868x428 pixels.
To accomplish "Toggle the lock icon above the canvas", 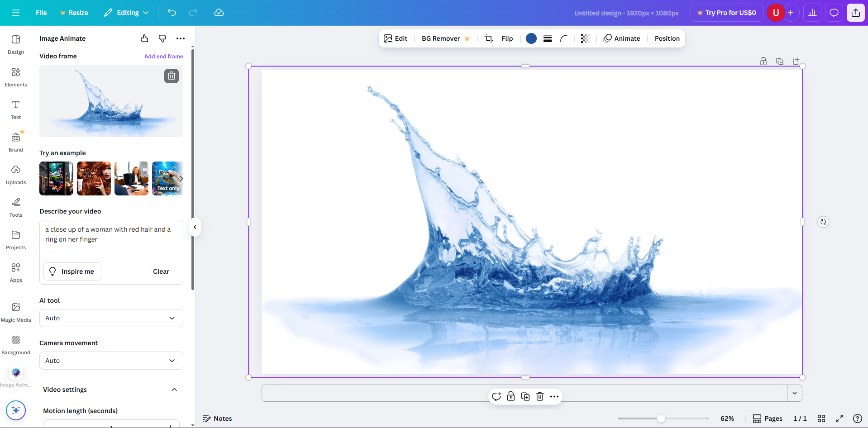I will point(763,62).
